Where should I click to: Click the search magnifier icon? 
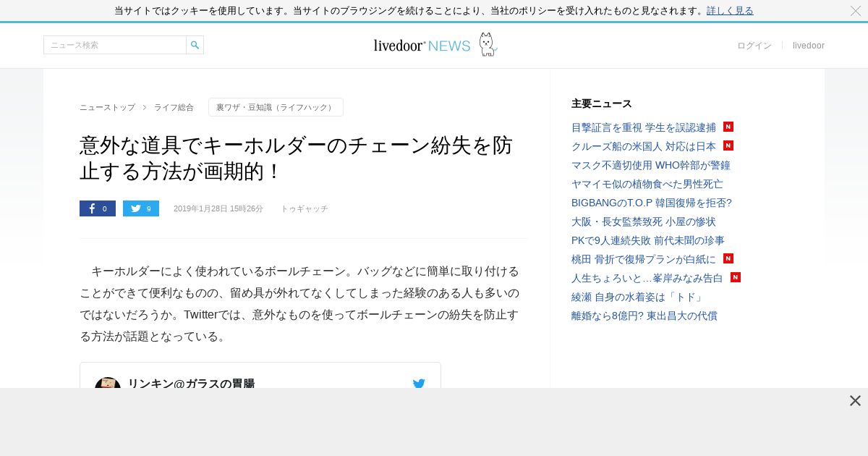[195, 45]
